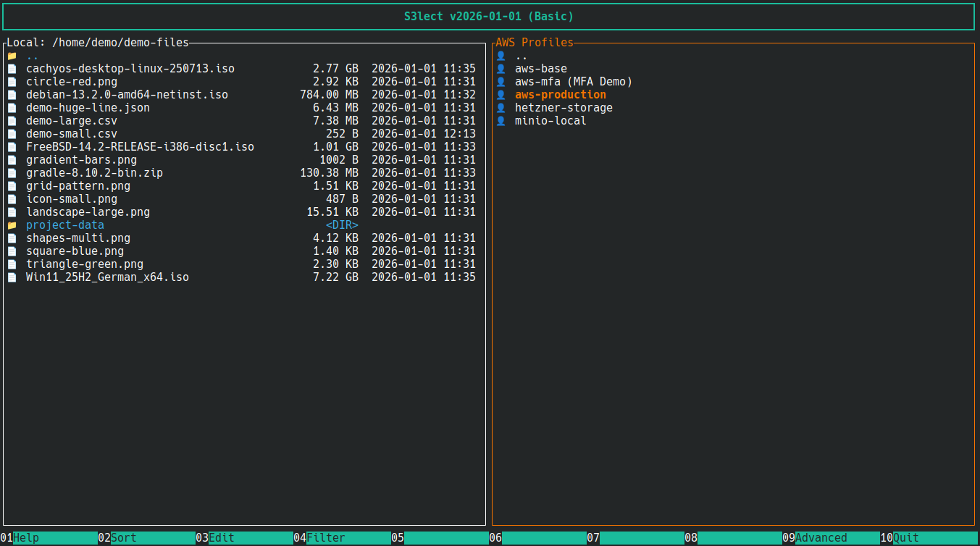Click the profile icon beside aws-production
This screenshot has height=546, width=980.
click(501, 94)
